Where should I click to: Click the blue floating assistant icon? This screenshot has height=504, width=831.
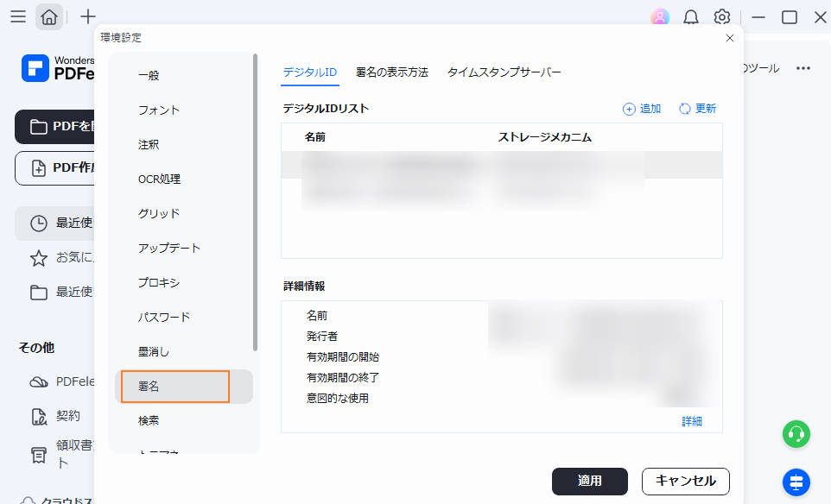796,481
